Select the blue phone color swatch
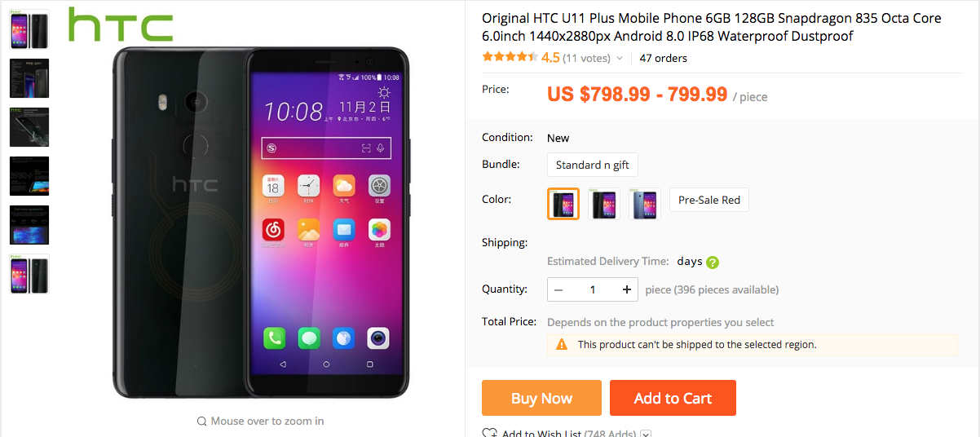 pos(646,203)
